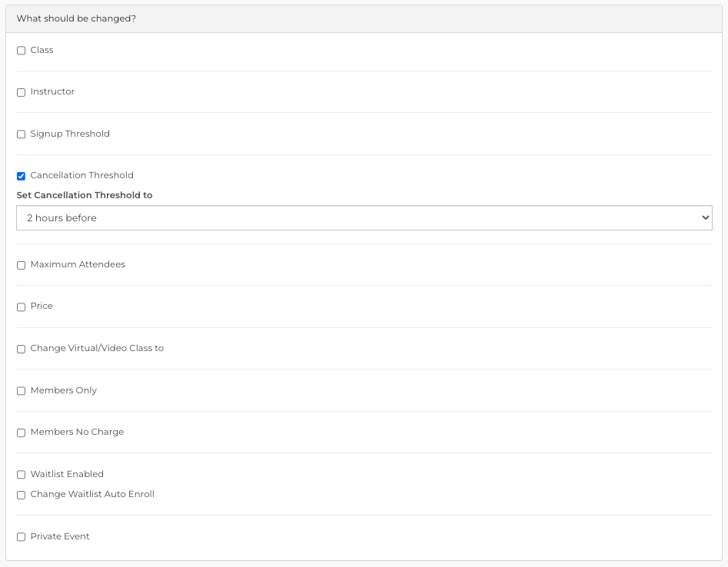Enable the Instructor checkbox
The height and width of the screenshot is (567, 728).
click(x=21, y=92)
